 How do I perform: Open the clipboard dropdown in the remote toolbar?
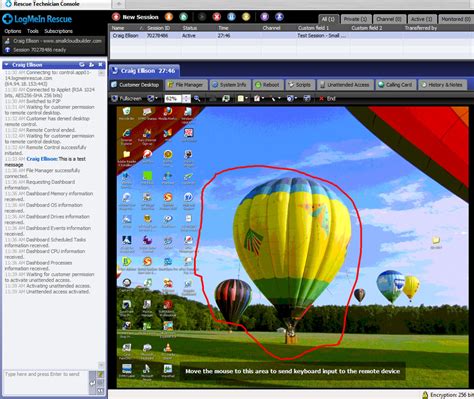point(259,98)
